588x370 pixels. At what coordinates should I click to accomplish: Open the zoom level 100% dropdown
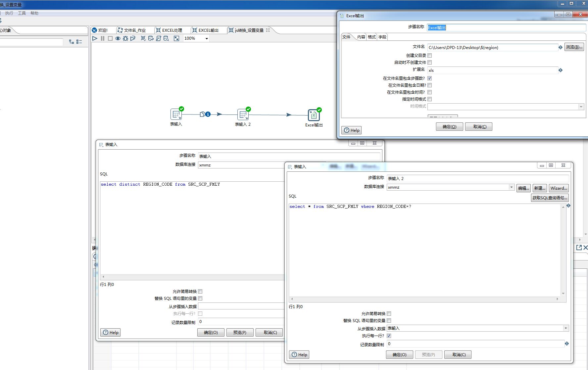[x=207, y=39]
